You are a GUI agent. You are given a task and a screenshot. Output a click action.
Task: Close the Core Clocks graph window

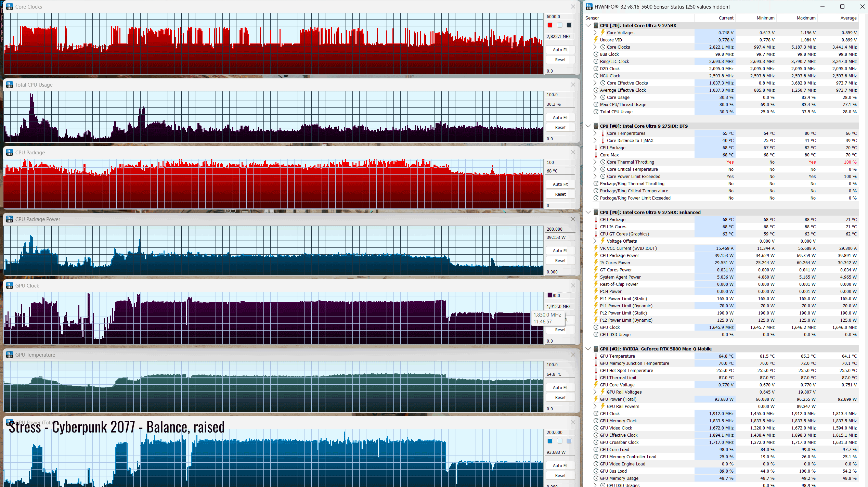click(573, 7)
